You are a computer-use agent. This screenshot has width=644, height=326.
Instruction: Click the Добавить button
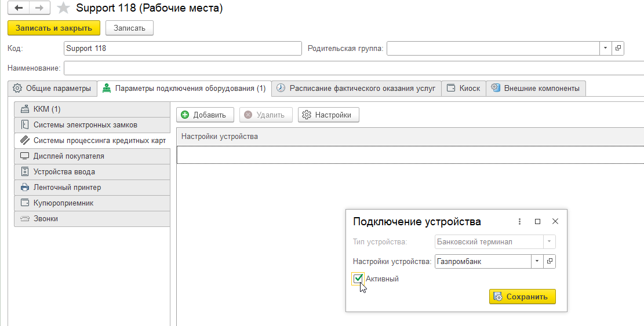tap(205, 115)
